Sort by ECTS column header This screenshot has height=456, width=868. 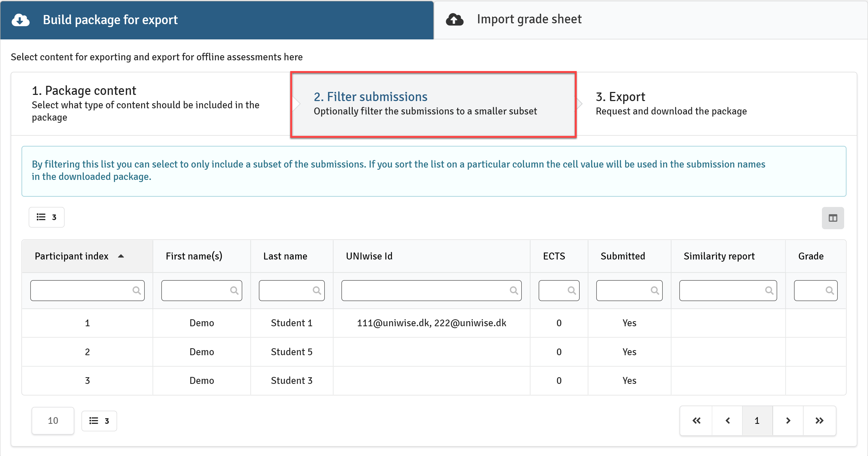[559, 256]
